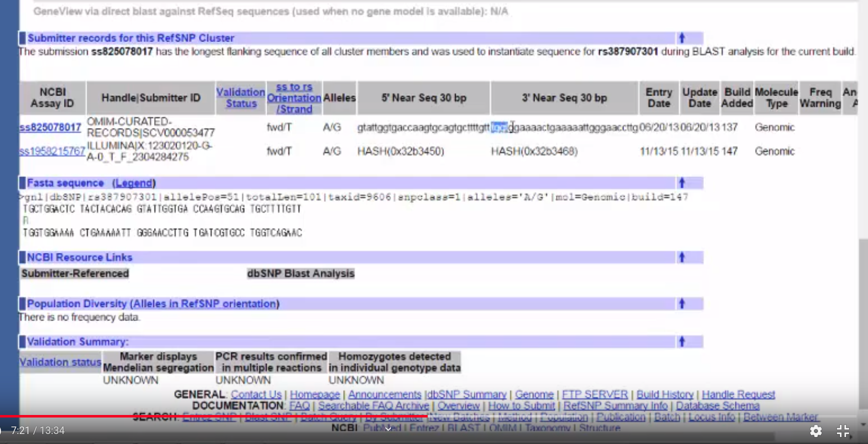Click HASH(0x32b3468) cell

[x=534, y=151]
